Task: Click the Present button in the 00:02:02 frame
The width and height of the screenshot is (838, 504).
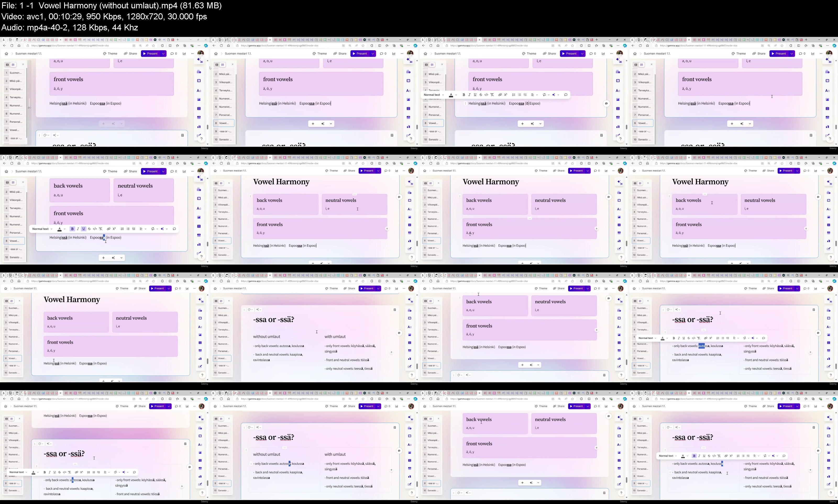Action: (779, 54)
